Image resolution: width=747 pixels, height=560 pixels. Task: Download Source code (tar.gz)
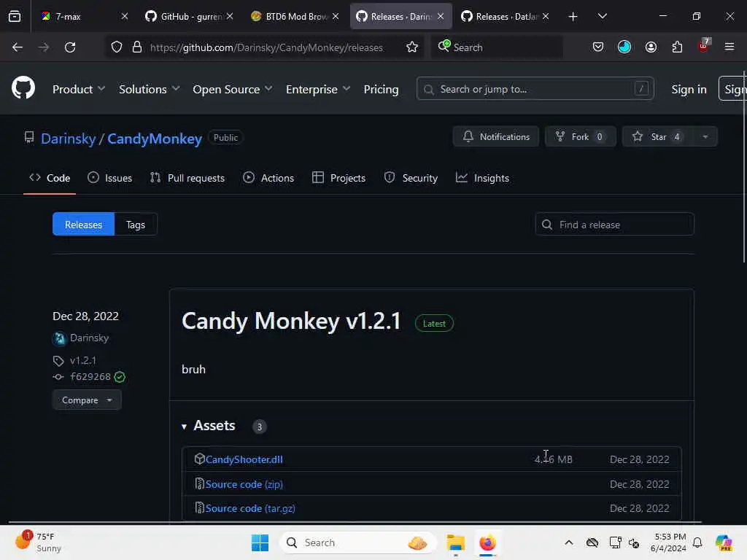pyautogui.click(x=250, y=508)
